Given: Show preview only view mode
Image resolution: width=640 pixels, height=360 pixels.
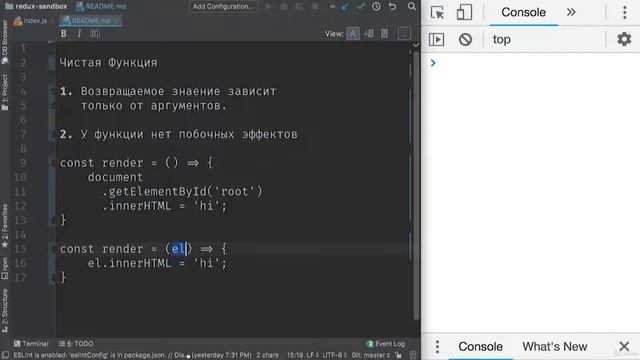Looking at the screenshot, I should pos(384,34).
